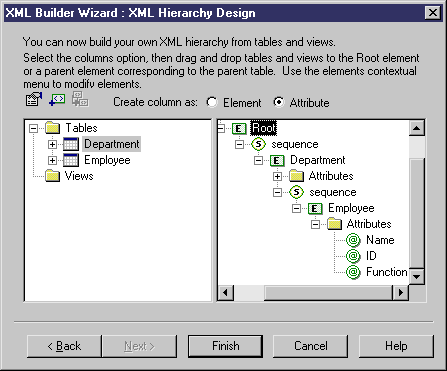
Task: Select the Name attribute label
Action: [x=380, y=240]
